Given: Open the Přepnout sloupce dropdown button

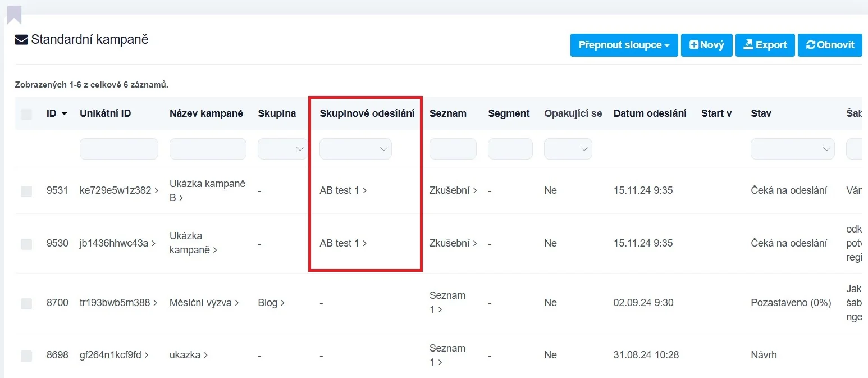Looking at the screenshot, I should coord(624,45).
